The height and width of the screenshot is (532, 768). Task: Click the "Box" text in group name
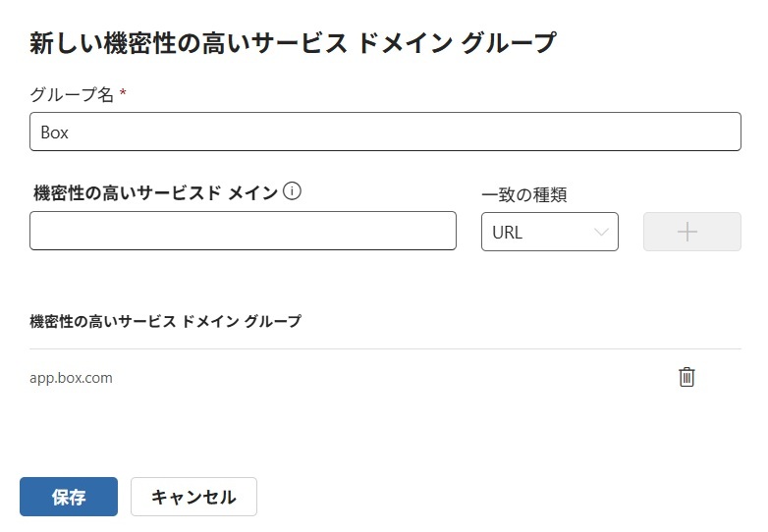coord(55,133)
